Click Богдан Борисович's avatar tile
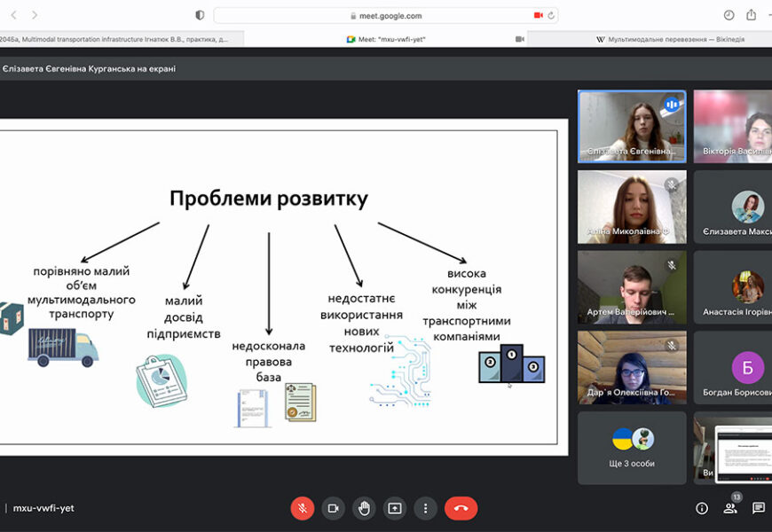 [x=733, y=367]
